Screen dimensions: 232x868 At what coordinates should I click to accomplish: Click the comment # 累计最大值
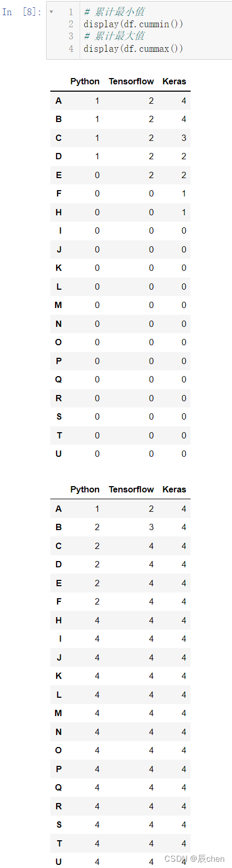(x=114, y=36)
